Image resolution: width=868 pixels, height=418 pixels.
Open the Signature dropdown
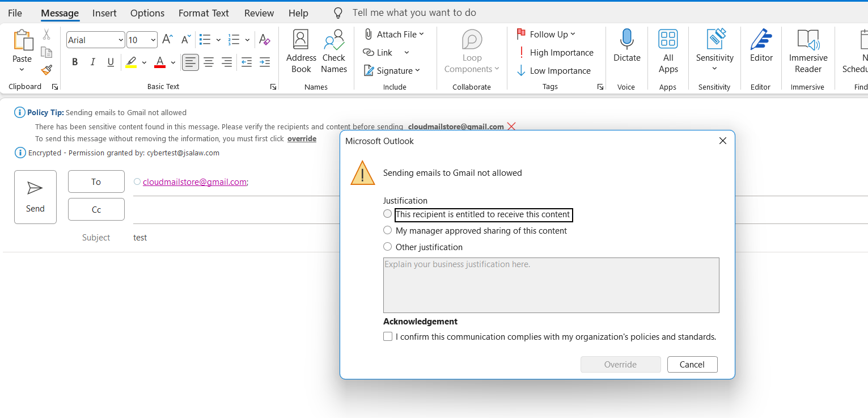392,70
